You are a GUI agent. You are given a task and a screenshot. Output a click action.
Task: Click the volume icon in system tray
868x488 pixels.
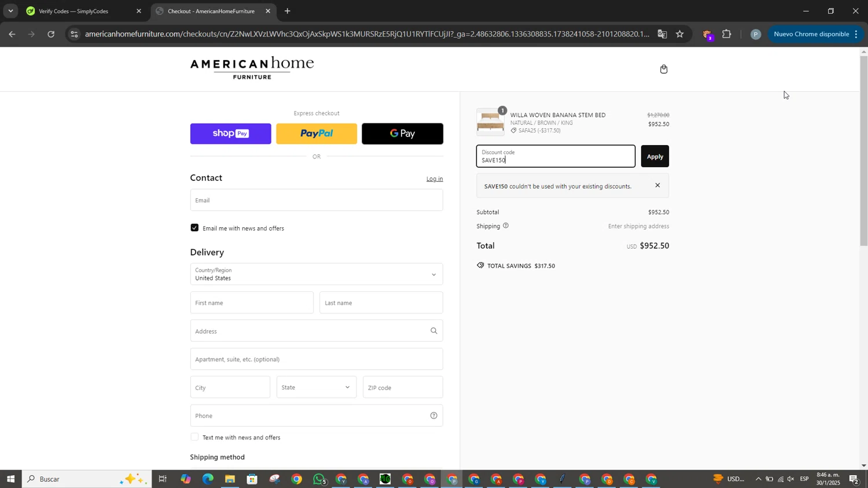coord(791,479)
